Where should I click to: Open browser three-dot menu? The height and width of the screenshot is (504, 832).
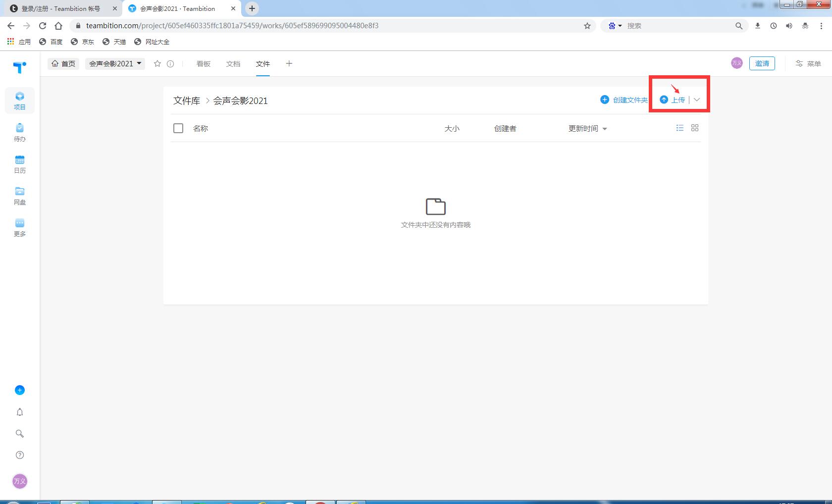[821, 26]
